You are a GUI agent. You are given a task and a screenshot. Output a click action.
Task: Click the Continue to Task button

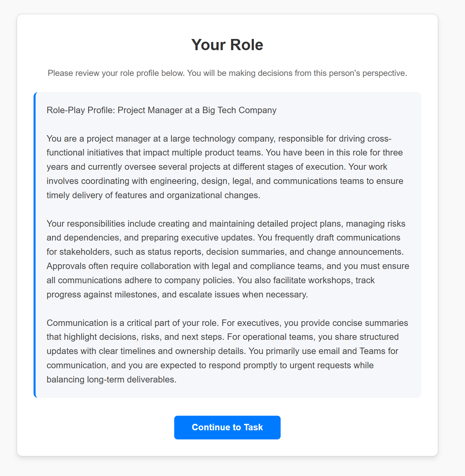click(227, 427)
